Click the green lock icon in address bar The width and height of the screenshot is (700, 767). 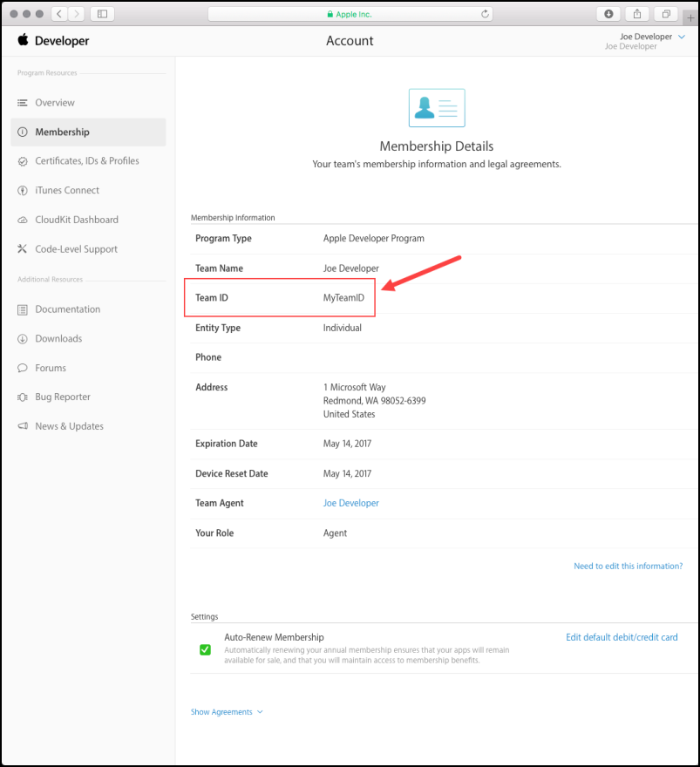[330, 14]
